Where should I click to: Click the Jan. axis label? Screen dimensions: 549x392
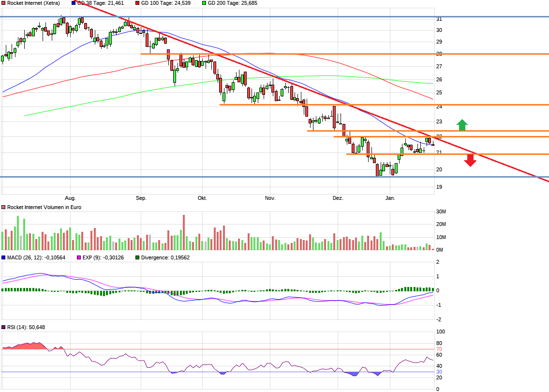[x=391, y=198]
